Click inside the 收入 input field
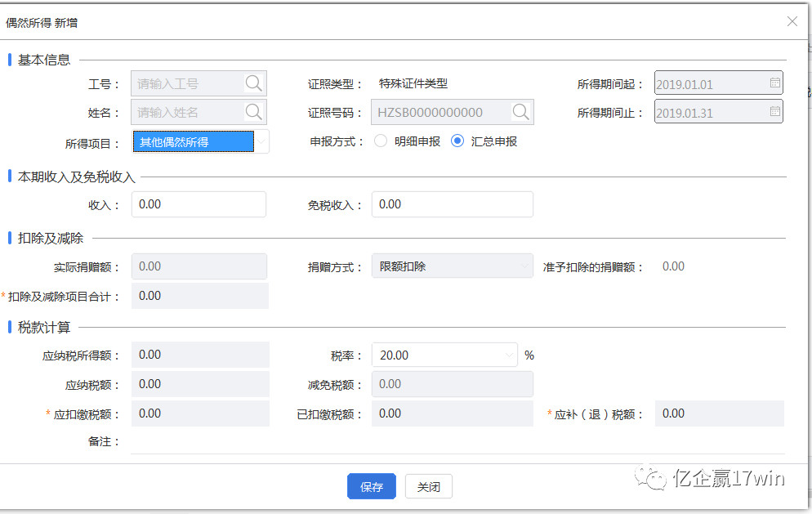The image size is (812, 514). pyautogui.click(x=200, y=203)
